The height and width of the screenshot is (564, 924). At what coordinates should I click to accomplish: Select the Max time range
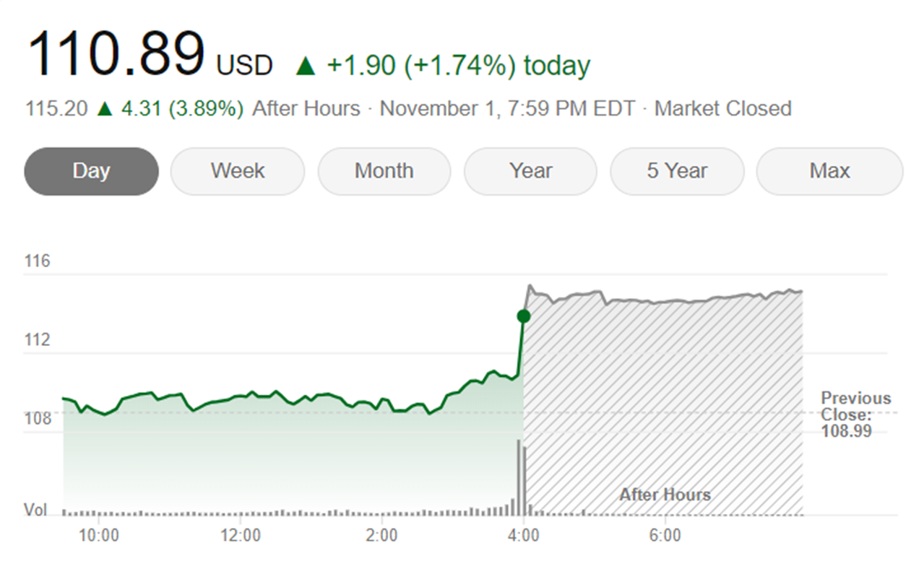[829, 171]
